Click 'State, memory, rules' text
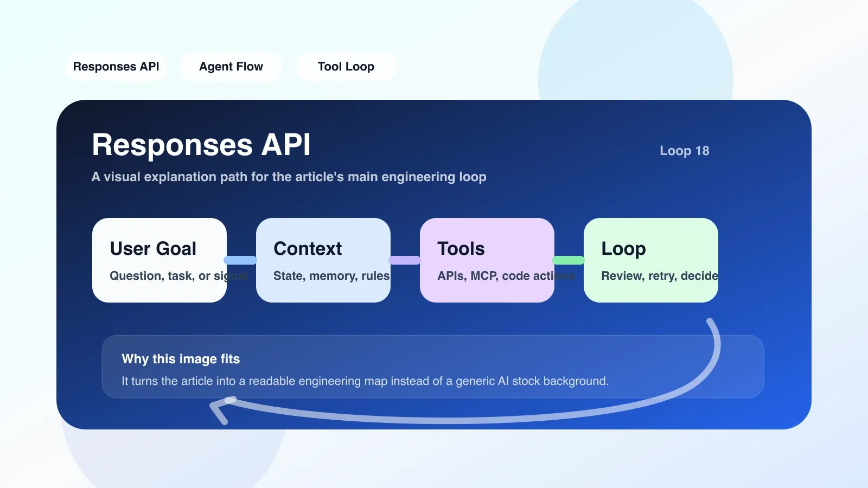The width and height of the screenshot is (868, 488). (x=331, y=276)
